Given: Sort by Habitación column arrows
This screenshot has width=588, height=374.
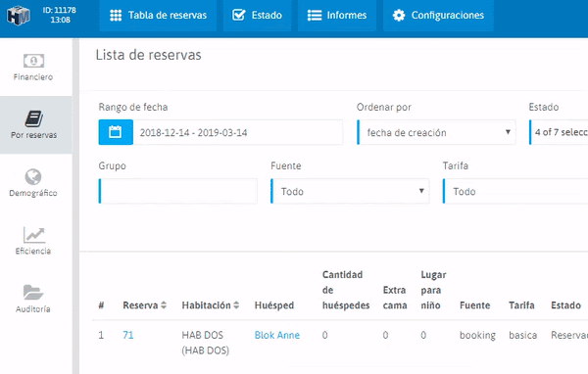Looking at the screenshot, I should click(x=236, y=305).
